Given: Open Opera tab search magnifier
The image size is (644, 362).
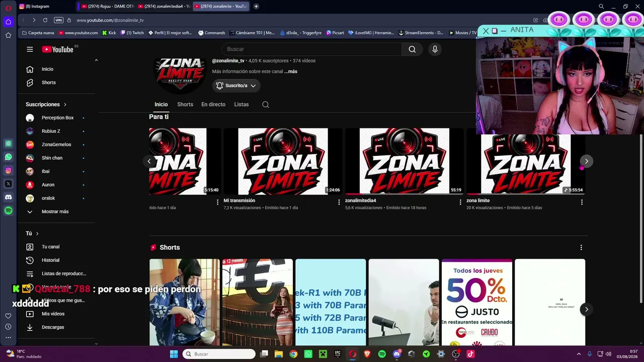Looking at the screenshot, I should (x=601, y=7).
